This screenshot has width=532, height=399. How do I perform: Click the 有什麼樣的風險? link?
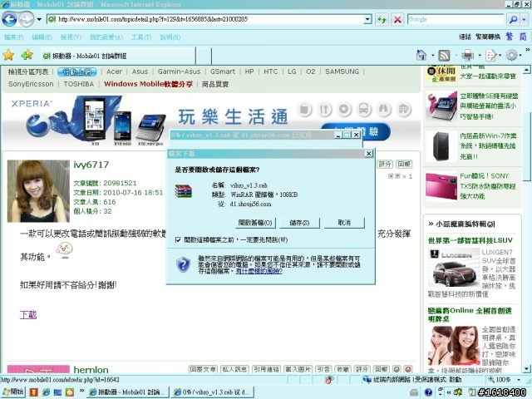(259, 271)
